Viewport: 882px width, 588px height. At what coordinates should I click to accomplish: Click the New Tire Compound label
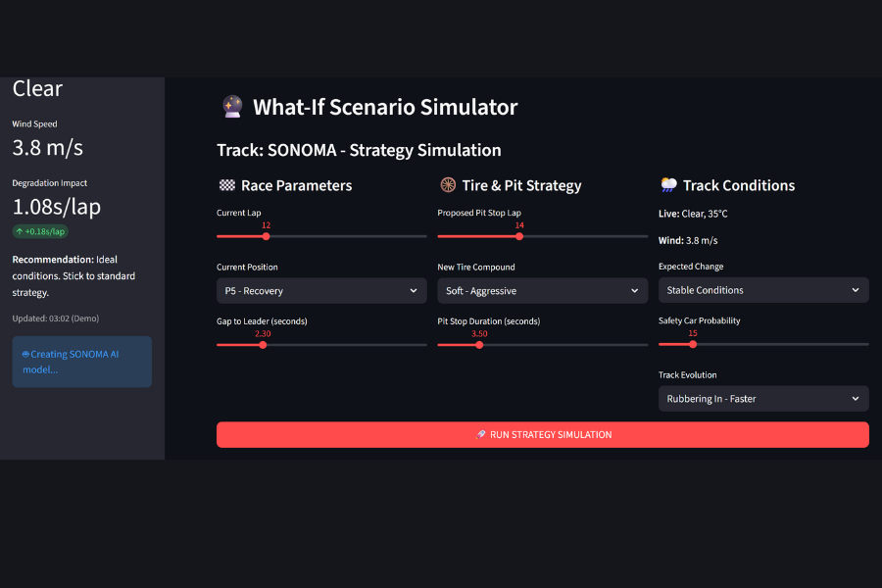pos(476,268)
